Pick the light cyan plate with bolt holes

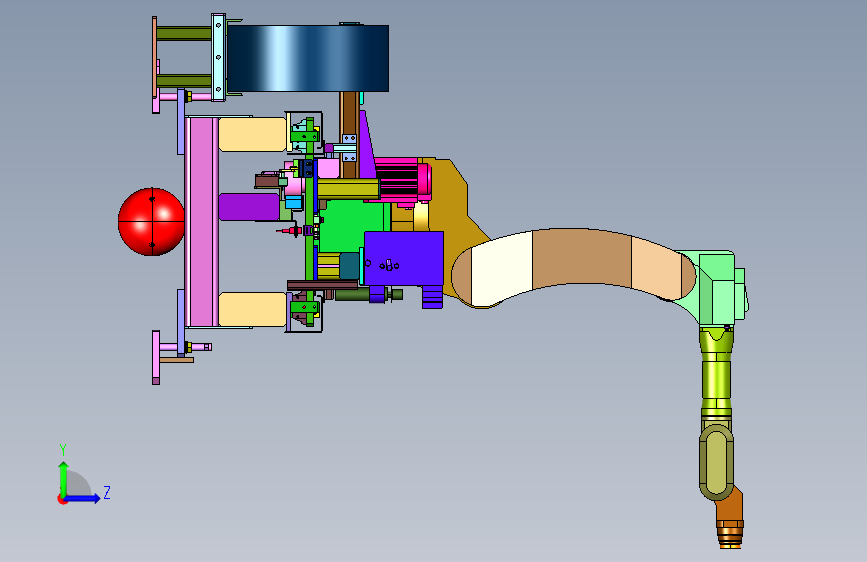218,58
